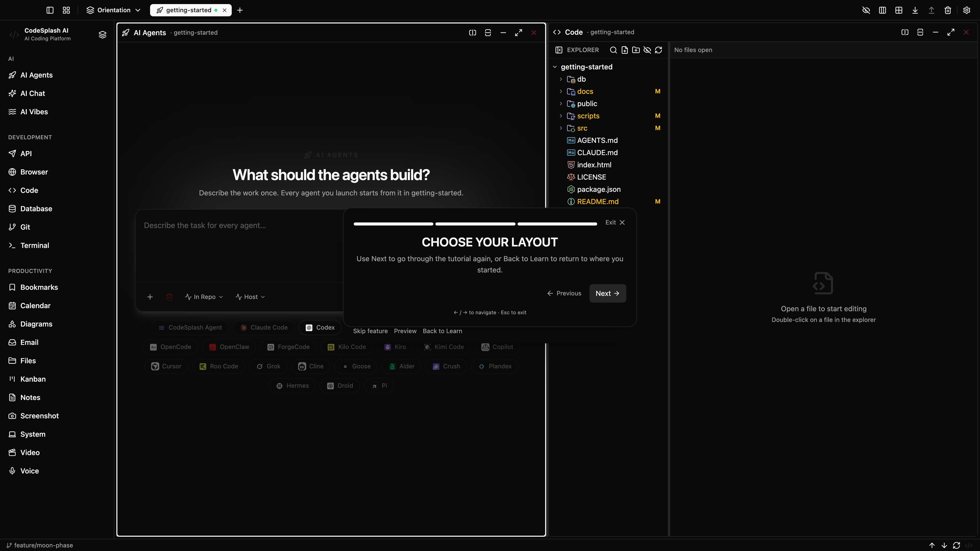The width and height of the screenshot is (980, 551).
Task: Toggle the sidebar panel icon in top bar
Action: [x=50, y=10]
